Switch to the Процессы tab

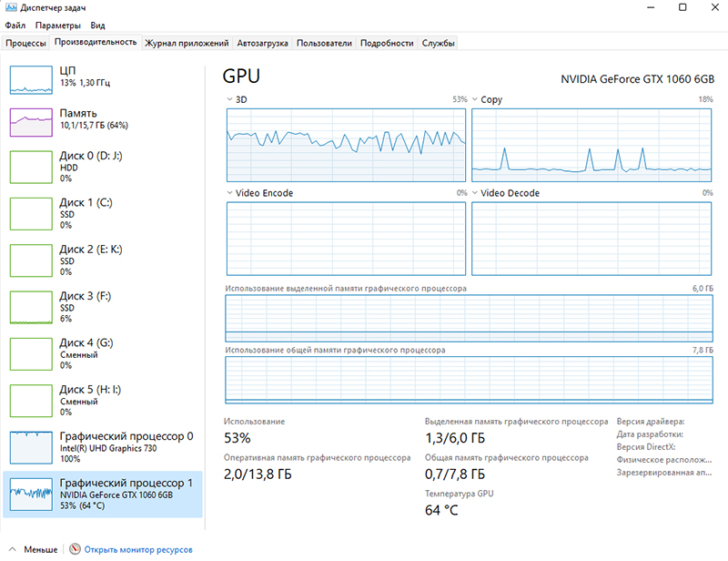[25, 43]
